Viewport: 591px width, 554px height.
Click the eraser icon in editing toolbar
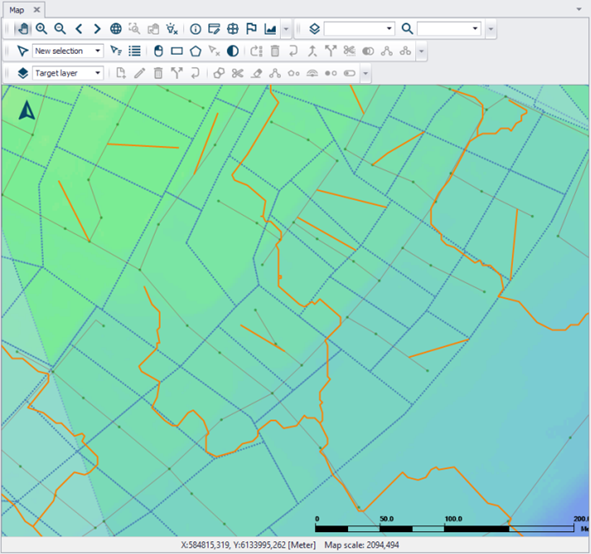pos(257,73)
